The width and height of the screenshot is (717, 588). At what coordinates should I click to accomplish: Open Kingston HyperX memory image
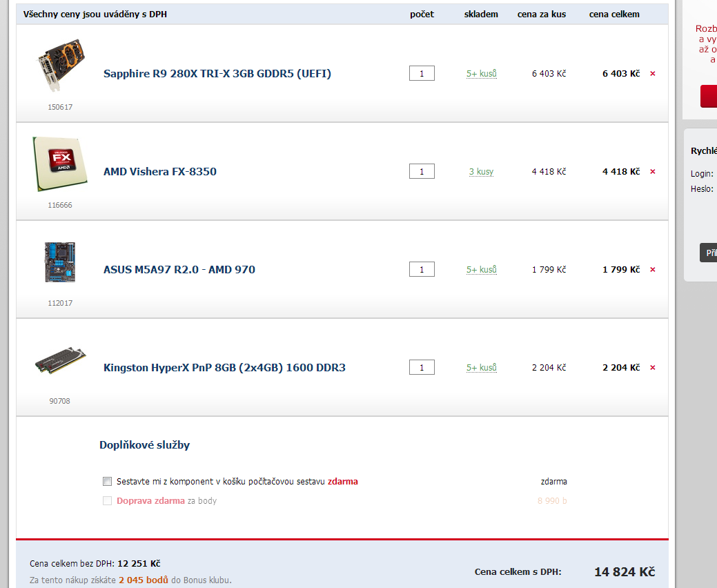pyautogui.click(x=60, y=361)
